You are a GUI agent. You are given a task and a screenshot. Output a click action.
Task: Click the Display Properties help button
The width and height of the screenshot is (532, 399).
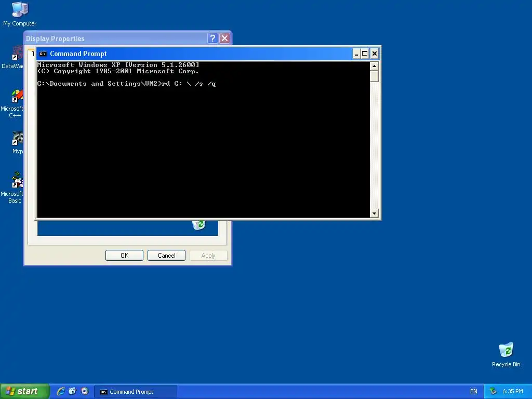212,38
